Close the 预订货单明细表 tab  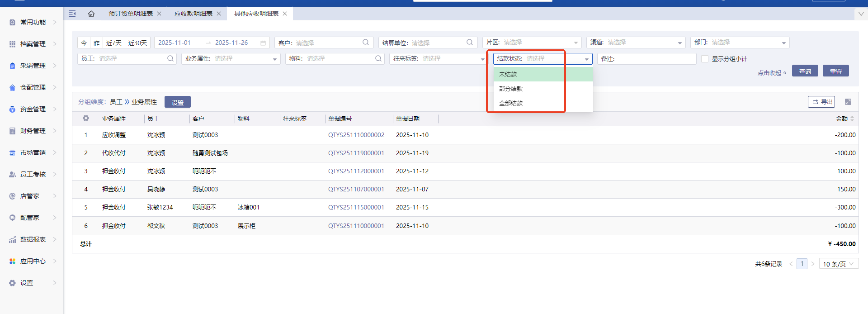click(x=159, y=14)
